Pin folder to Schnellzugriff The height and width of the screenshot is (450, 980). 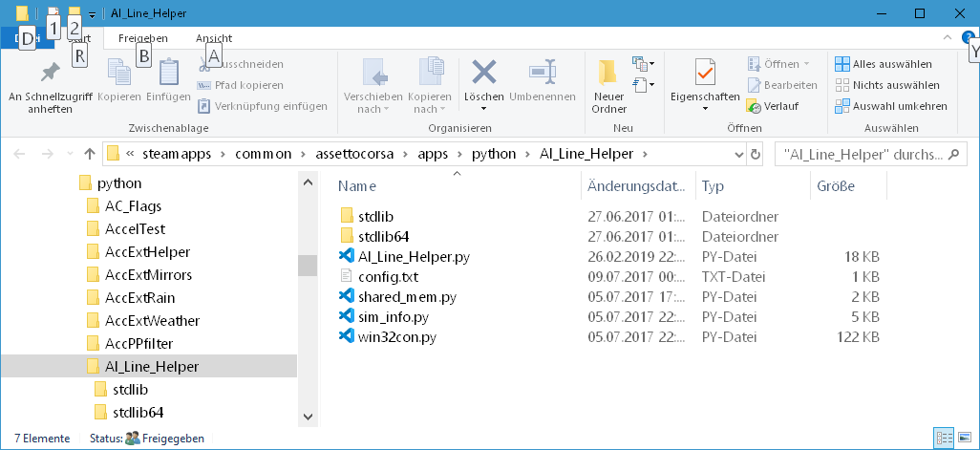point(50,86)
